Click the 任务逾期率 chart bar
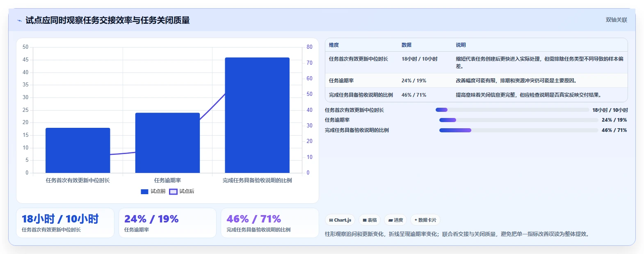The image size is (644, 254). [167, 143]
